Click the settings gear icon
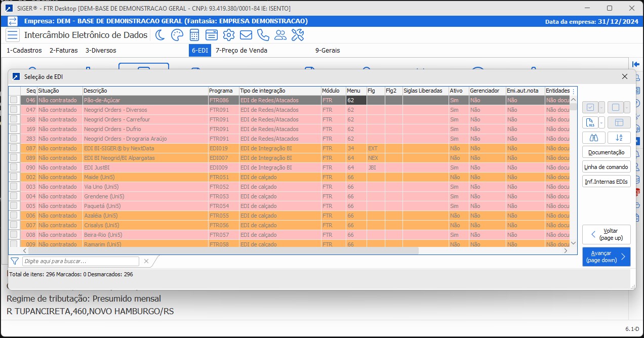The width and height of the screenshot is (644, 338). tap(229, 35)
